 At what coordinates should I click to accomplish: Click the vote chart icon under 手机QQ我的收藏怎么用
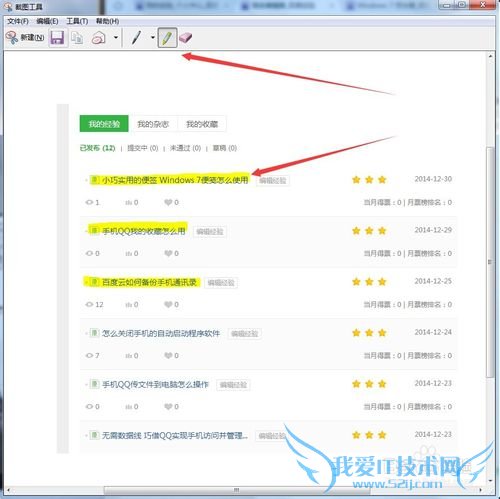click(129, 254)
